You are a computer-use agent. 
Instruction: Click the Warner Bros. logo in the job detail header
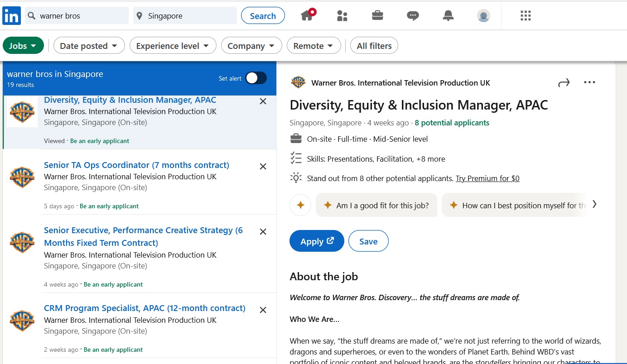coord(298,82)
